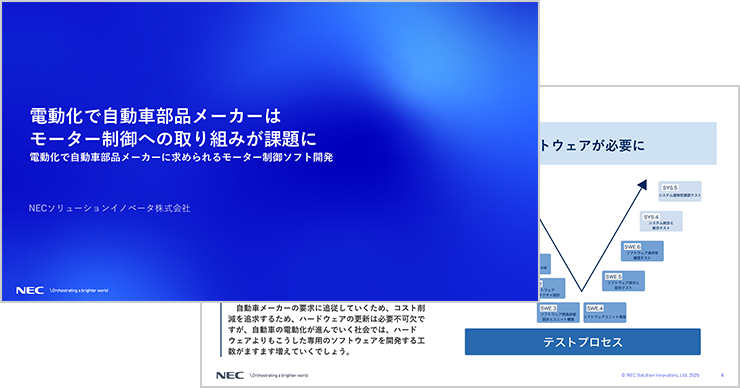Select the SYS.5 box in the V-model
Image resolution: width=740 pixels, height=388 pixels.
click(x=680, y=191)
